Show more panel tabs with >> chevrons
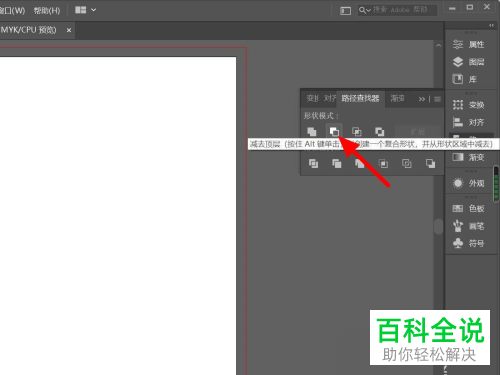 click(x=422, y=99)
